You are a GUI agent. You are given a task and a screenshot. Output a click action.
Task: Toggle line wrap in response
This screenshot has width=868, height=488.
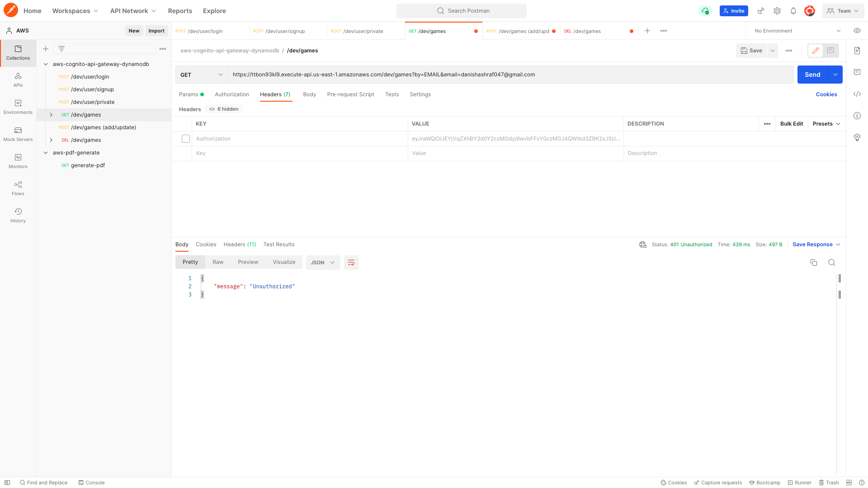point(351,263)
